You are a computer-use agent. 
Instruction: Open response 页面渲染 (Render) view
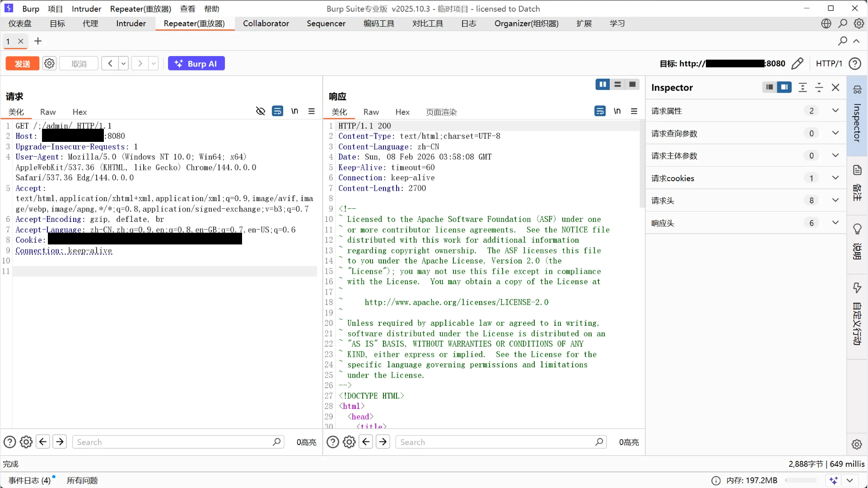click(441, 112)
